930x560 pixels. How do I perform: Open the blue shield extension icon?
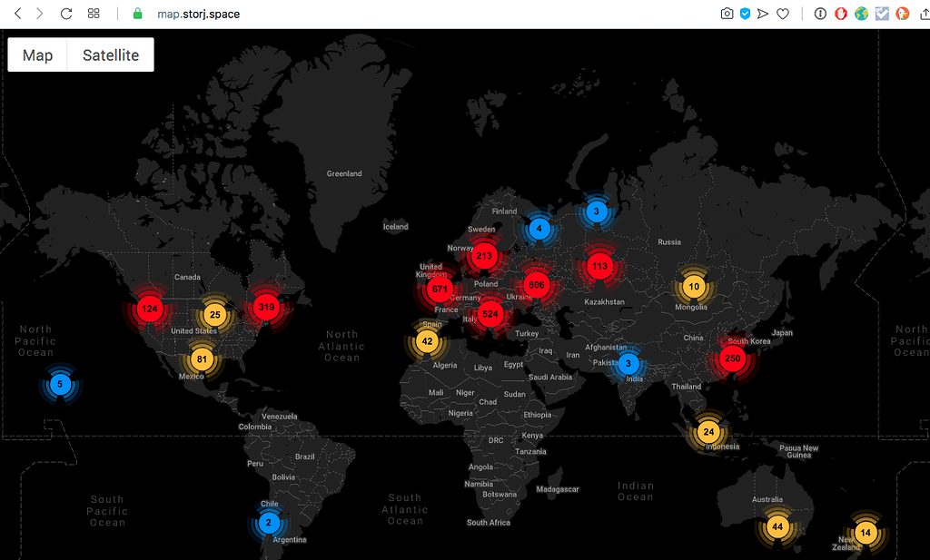745,13
